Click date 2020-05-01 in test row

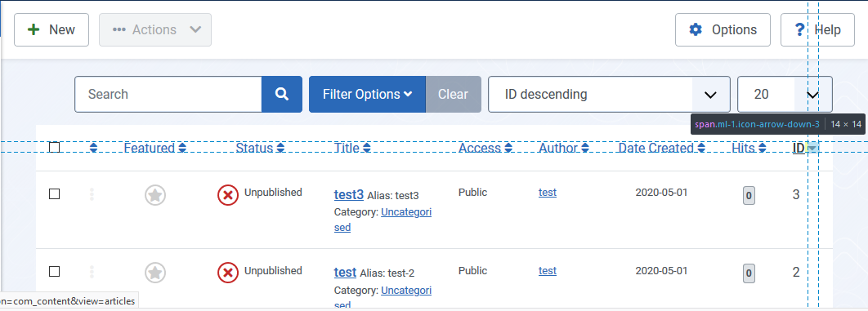tap(661, 271)
